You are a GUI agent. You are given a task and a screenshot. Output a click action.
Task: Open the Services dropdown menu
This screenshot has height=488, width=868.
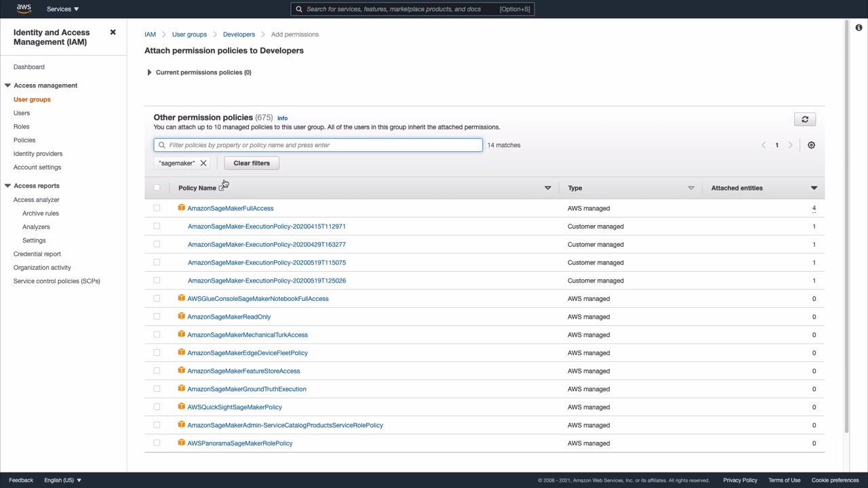62,9
